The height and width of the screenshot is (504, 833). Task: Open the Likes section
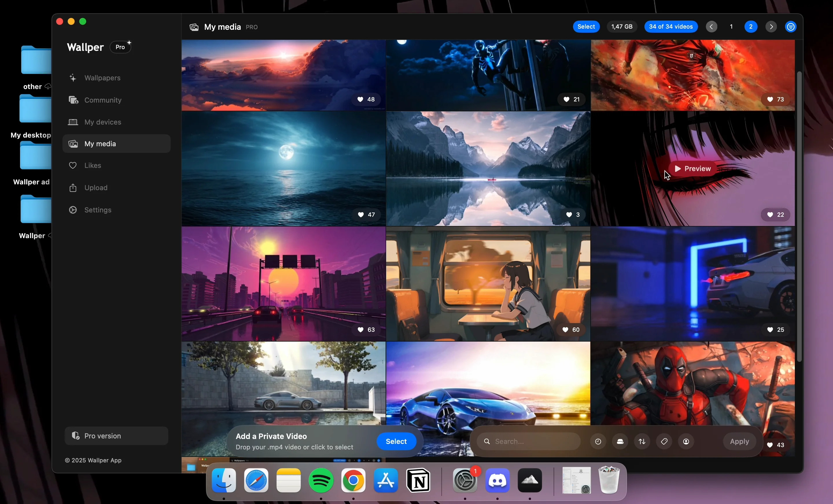click(x=117, y=166)
